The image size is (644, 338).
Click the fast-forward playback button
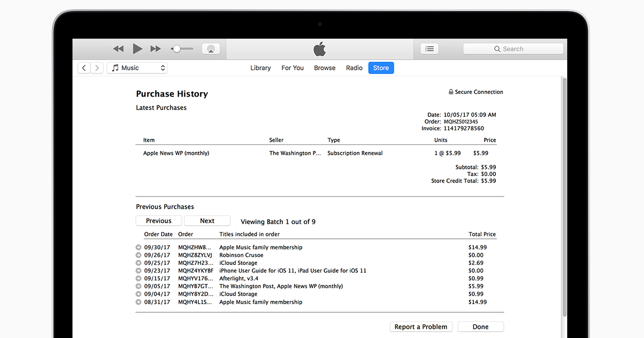tap(156, 49)
